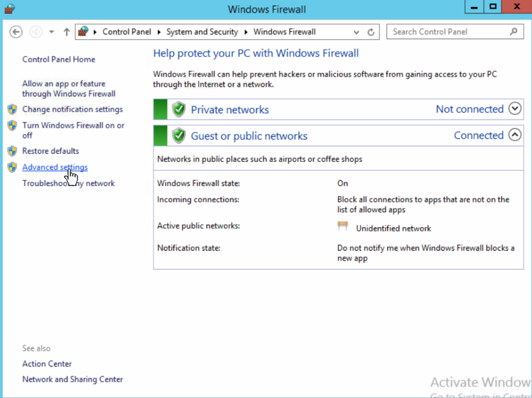Focus the Search Control Panel field

tap(455, 32)
